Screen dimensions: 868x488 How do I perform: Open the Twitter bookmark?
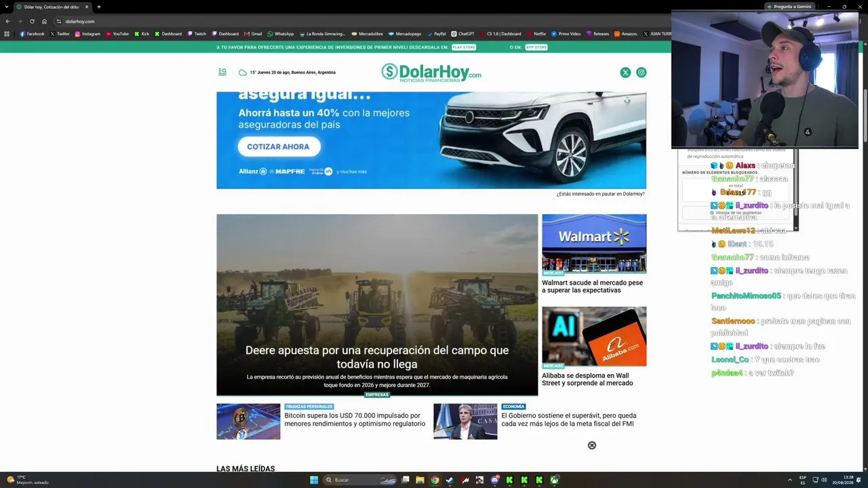click(x=60, y=34)
